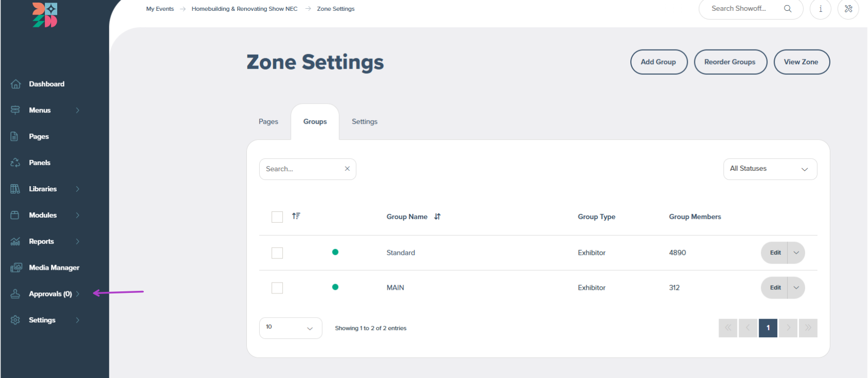The width and height of the screenshot is (868, 378).
Task: Go to first page of results
Action: 728,328
